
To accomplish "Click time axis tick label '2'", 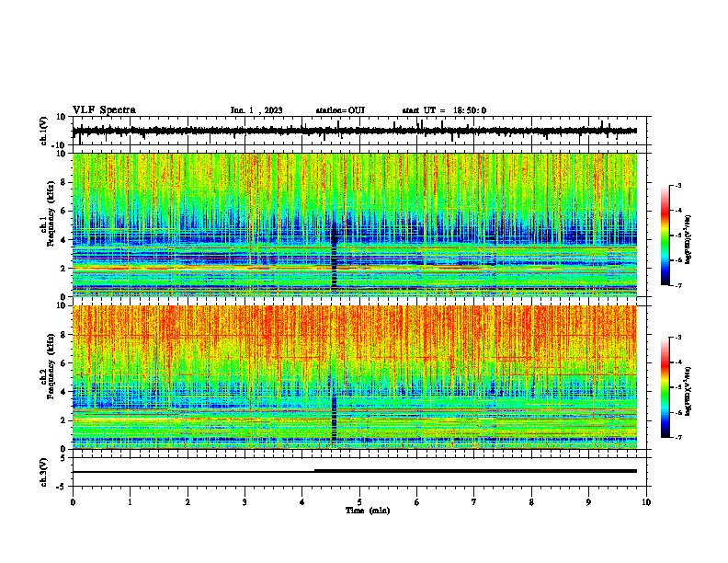I will click(188, 502).
